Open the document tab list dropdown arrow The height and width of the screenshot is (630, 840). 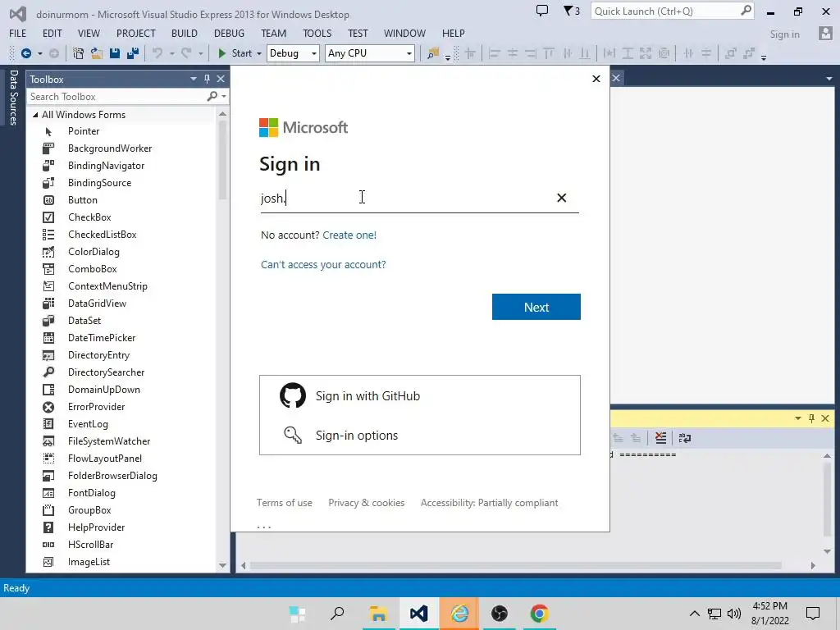[829, 79]
